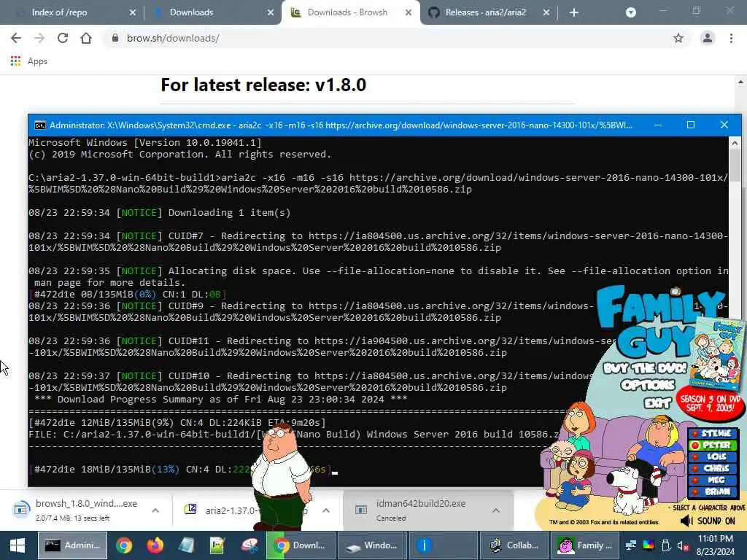This screenshot has height=560, width=747.
Task: Switch to Family ... taskbar window
Action: coord(585,545)
